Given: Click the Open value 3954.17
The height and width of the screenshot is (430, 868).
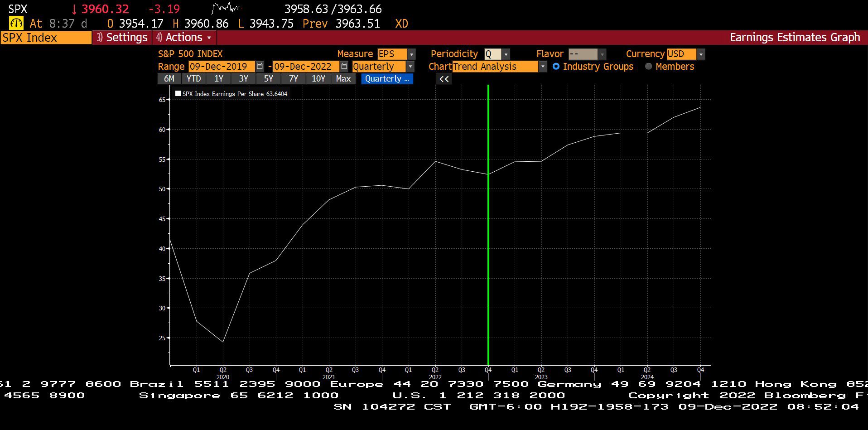Looking at the screenshot, I should (x=141, y=24).
